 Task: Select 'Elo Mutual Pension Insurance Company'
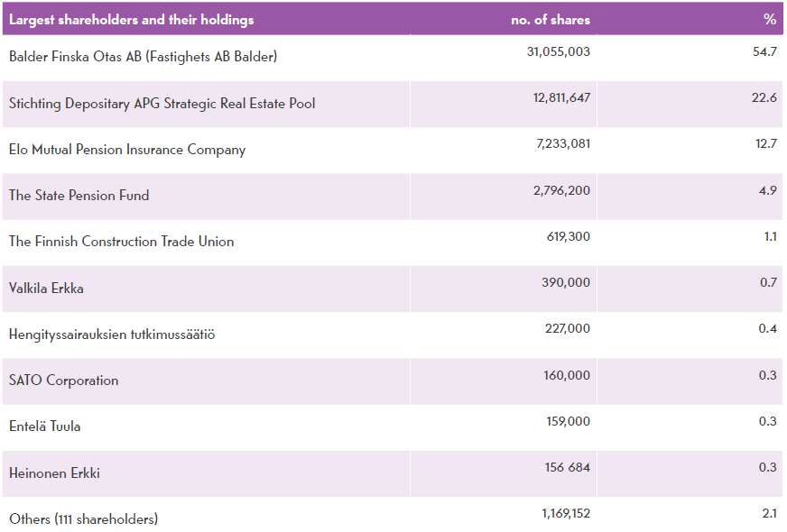(127, 150)
